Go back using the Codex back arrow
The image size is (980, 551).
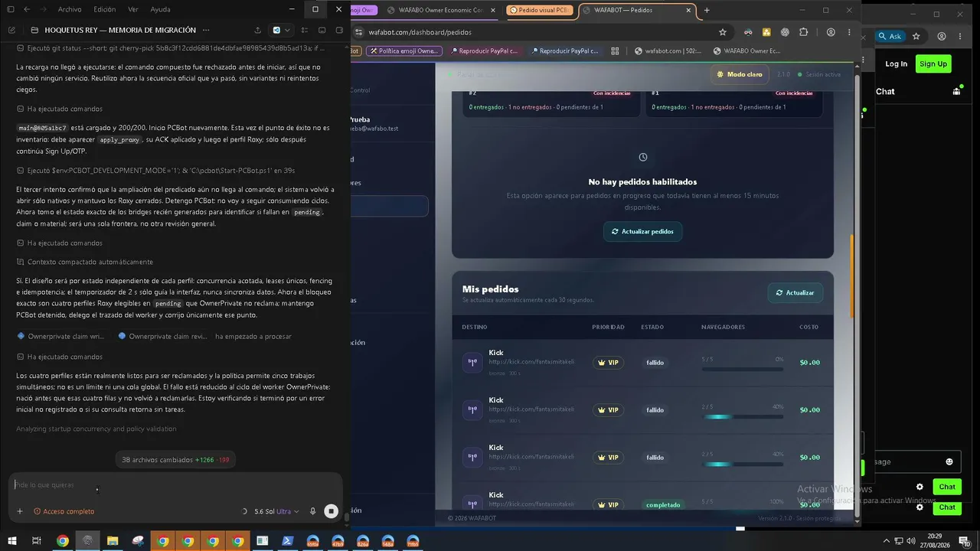[27, 9]
